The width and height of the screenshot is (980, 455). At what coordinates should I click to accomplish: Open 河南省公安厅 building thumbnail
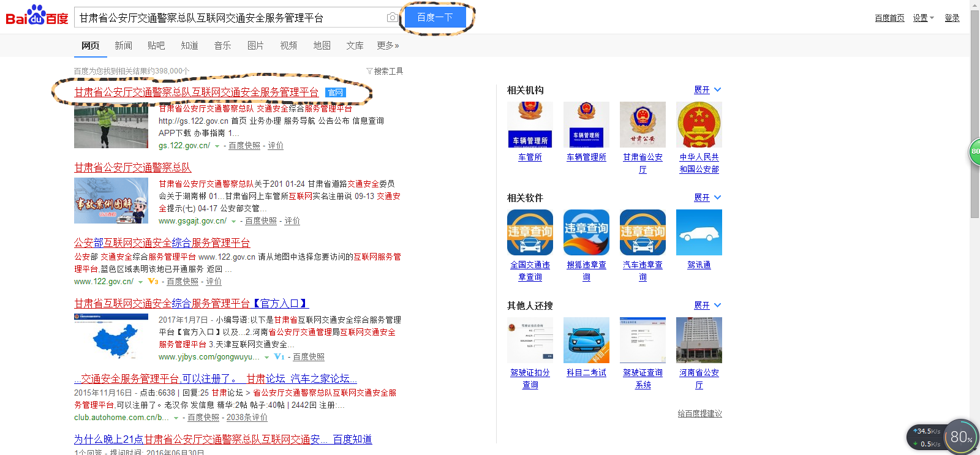click(x=699, y=340)
